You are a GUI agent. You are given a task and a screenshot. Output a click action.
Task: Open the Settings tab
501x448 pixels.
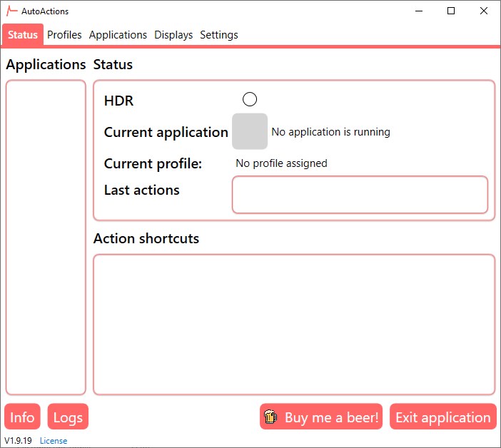tap(219, 35)
